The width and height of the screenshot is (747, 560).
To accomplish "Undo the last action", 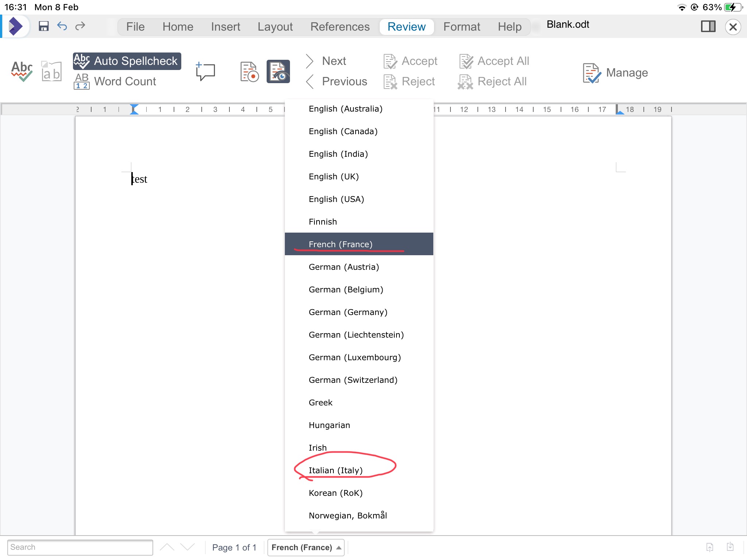I will 62,26.
